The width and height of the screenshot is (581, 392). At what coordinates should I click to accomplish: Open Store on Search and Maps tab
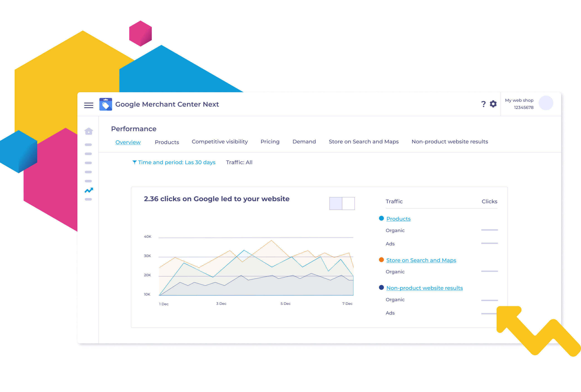point(364,141)
